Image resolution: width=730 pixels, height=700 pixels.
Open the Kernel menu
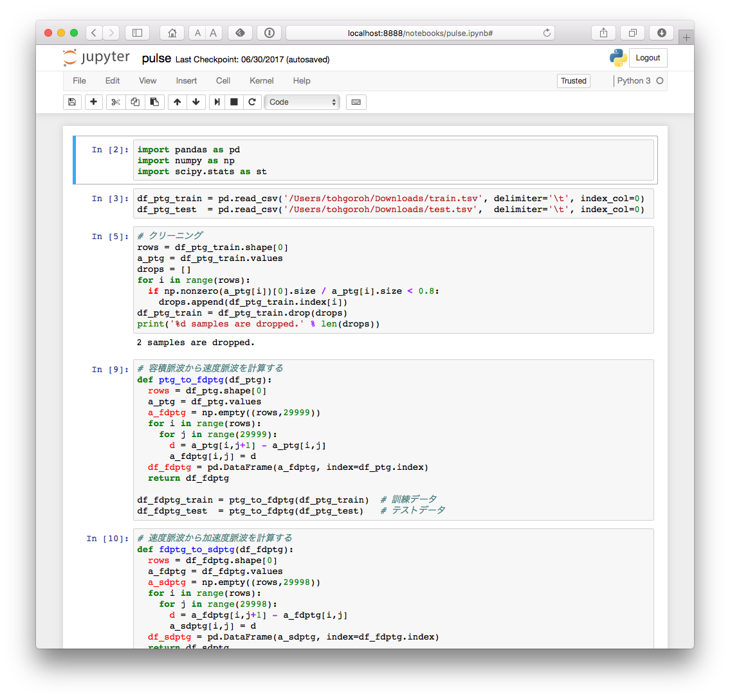tap(262, 80)
